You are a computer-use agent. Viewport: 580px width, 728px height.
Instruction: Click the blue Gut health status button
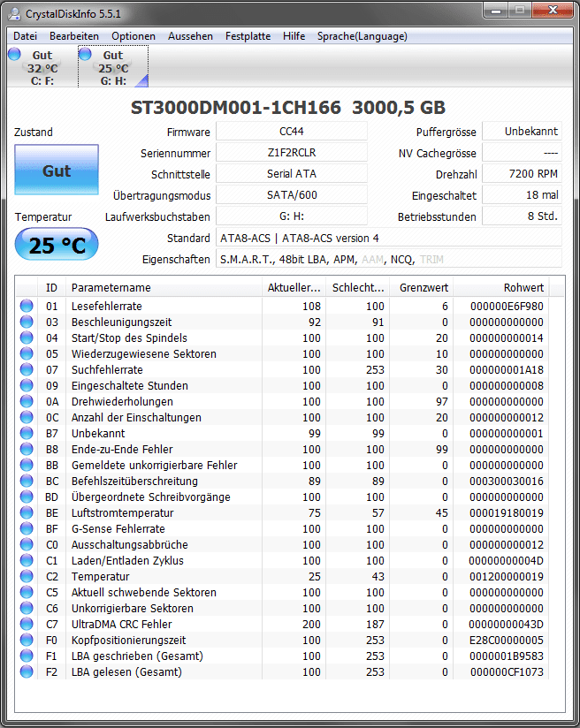click(57, 170)
